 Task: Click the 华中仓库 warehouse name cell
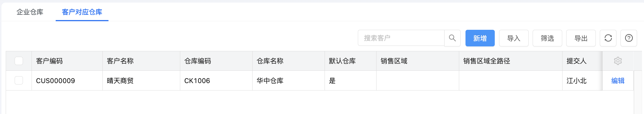pyautogui.click(x=288, y=81)
